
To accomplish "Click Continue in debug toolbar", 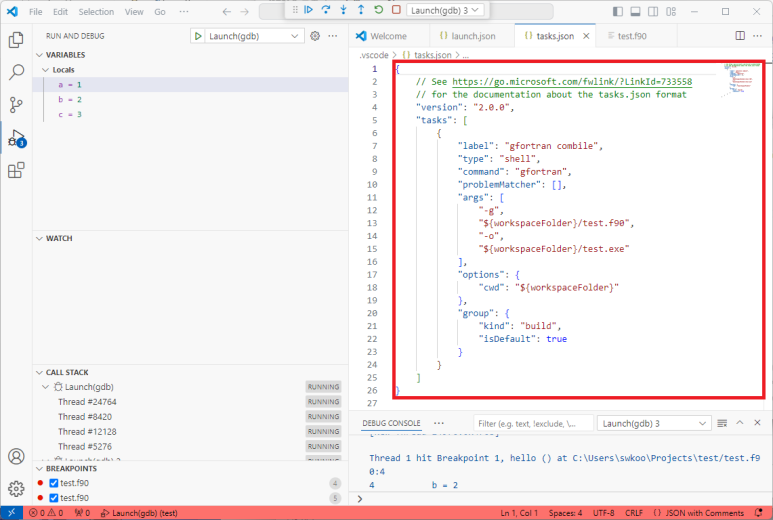I will tap(309, 10).
